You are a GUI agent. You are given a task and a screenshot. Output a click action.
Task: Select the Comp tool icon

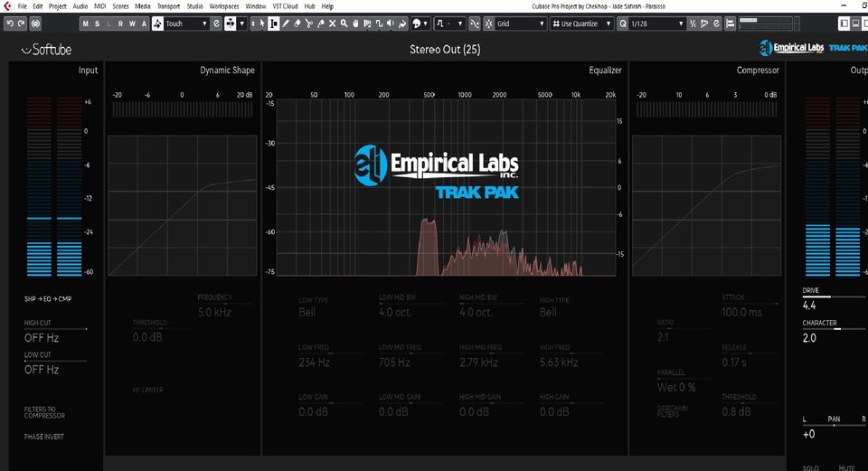pos(367,24)
